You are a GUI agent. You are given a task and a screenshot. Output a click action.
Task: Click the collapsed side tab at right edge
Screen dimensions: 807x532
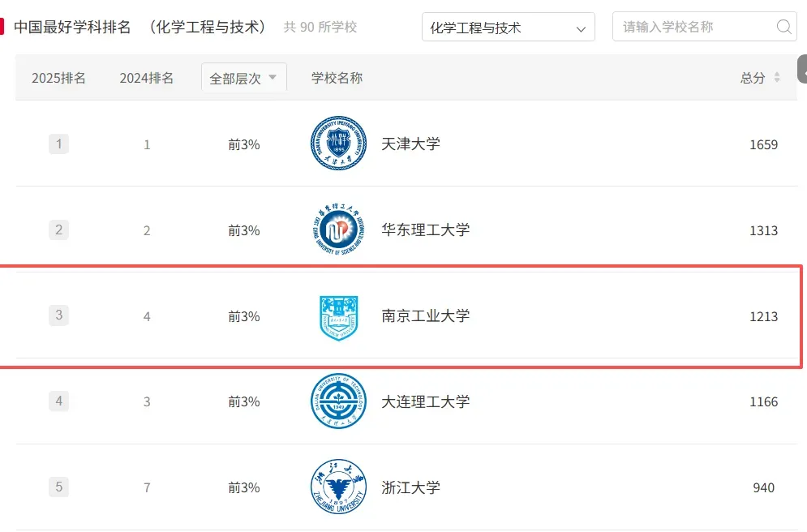click(x=802, y=69)
